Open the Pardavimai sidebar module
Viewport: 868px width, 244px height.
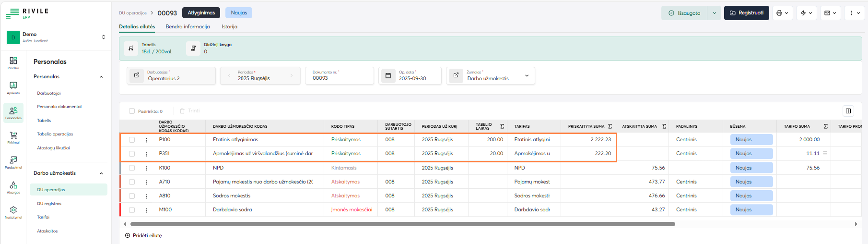[13, 162]
